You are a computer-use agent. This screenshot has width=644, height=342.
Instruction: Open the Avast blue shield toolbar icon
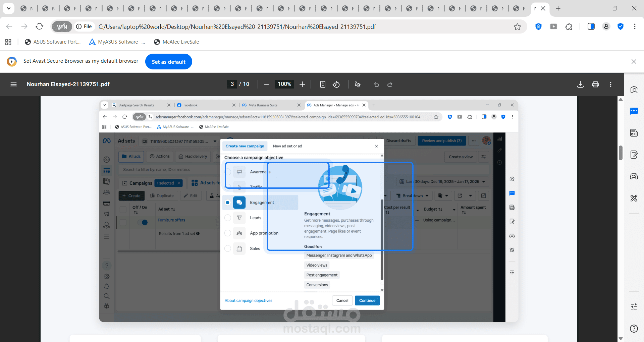click(x=538, y=26)
